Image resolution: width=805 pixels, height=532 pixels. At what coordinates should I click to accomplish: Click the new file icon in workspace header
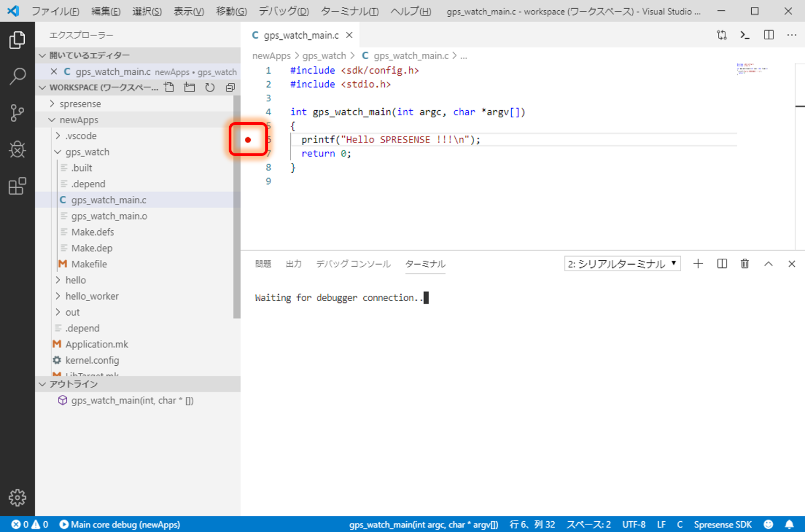click(x=169, y=87)
